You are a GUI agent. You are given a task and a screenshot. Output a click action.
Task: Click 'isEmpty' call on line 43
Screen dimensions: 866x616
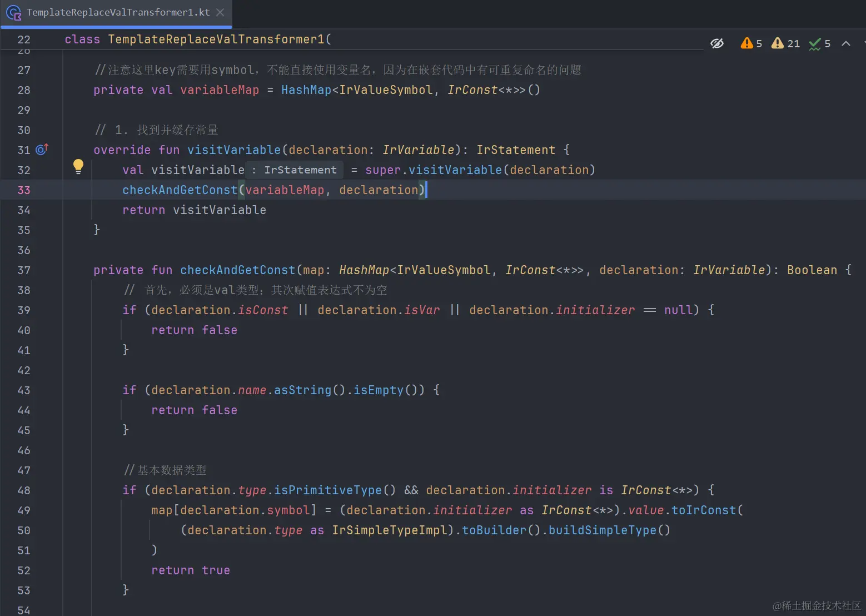coord(379,390)
